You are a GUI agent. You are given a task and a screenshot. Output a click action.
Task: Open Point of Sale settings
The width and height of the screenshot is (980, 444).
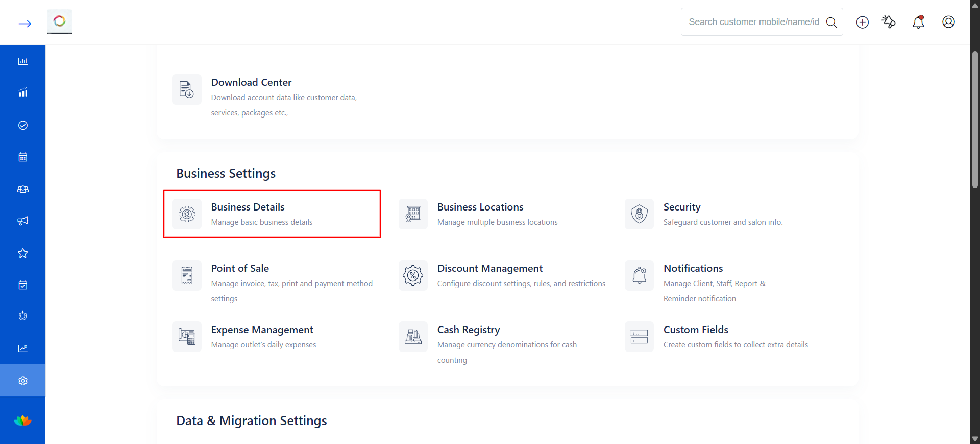(240, 268)
